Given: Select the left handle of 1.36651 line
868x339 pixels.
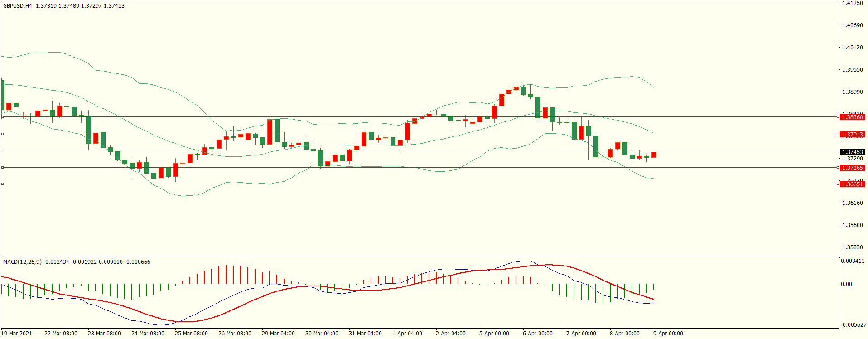Looking at the screenshot, I should (2, 184).
